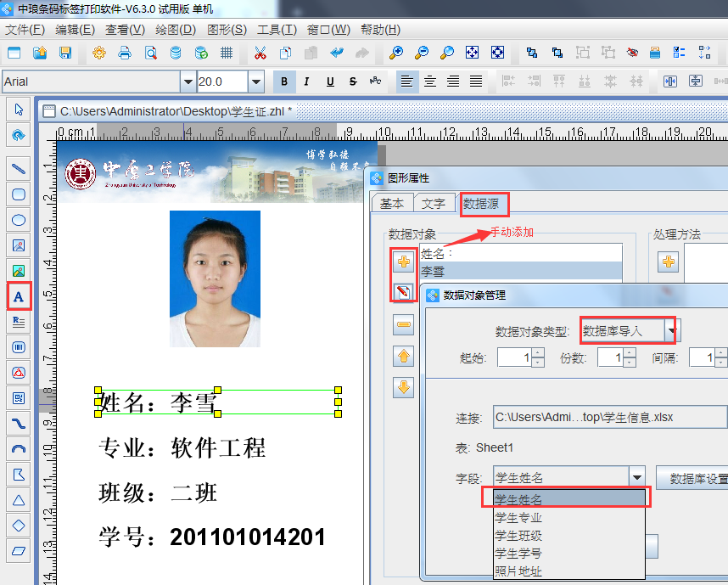Click the save floppy disk icon
This screenshot has height=585, width=728.
65,53
